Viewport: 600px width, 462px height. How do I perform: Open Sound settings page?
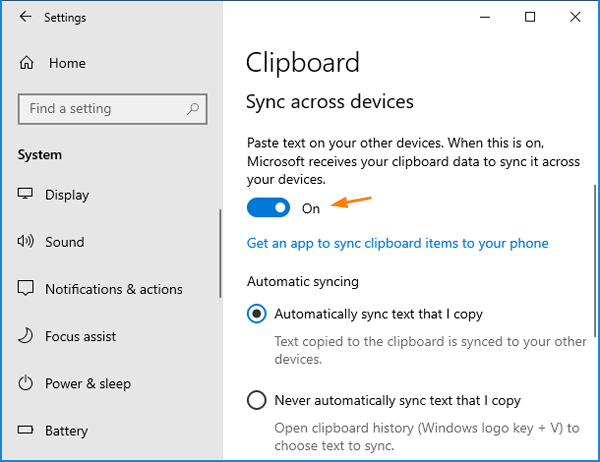(64, 242)
